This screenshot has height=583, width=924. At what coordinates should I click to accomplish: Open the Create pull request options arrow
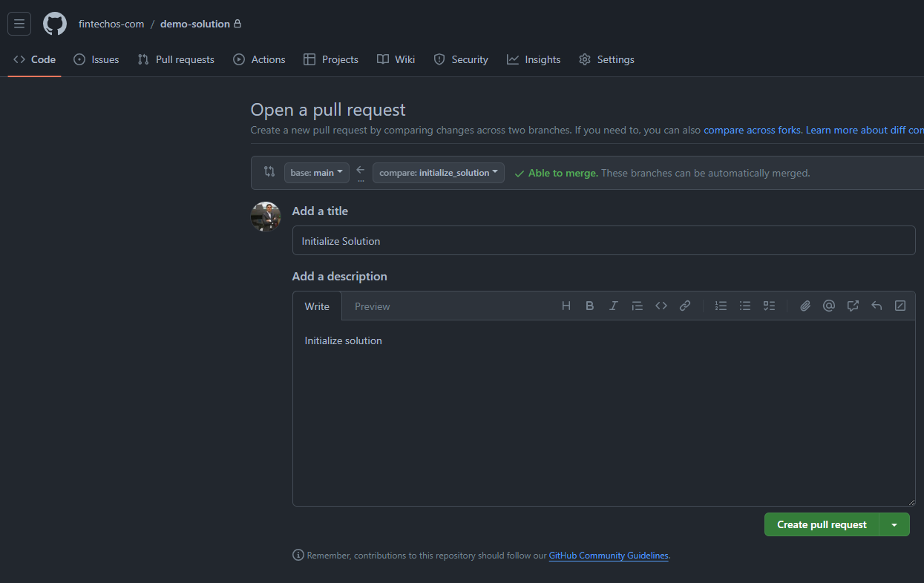[x=894, y=524]
